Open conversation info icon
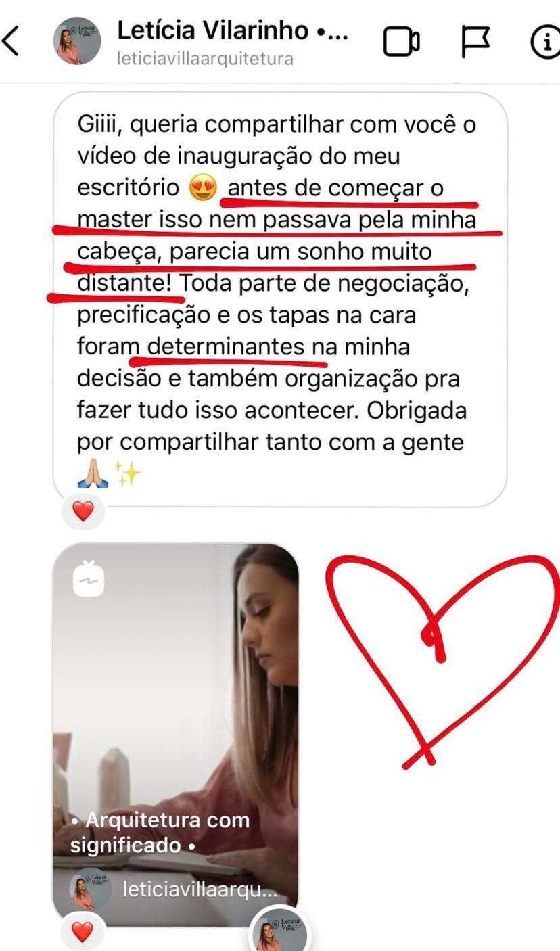 click(x=546, y=42)
